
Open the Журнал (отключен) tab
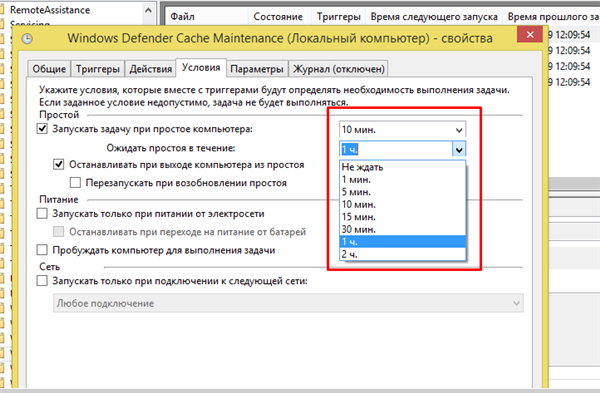click(339, 69)
